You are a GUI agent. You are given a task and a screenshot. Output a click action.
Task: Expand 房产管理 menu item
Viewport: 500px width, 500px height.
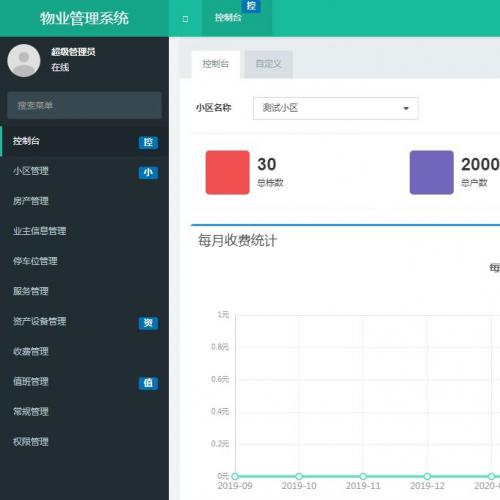click(84, 201)
